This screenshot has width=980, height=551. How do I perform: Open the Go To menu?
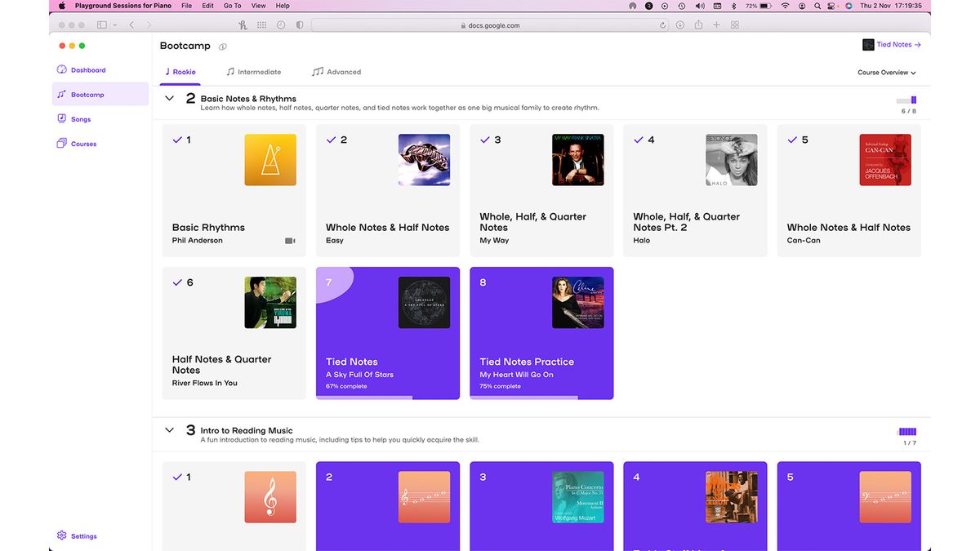(x=233, y=6)
